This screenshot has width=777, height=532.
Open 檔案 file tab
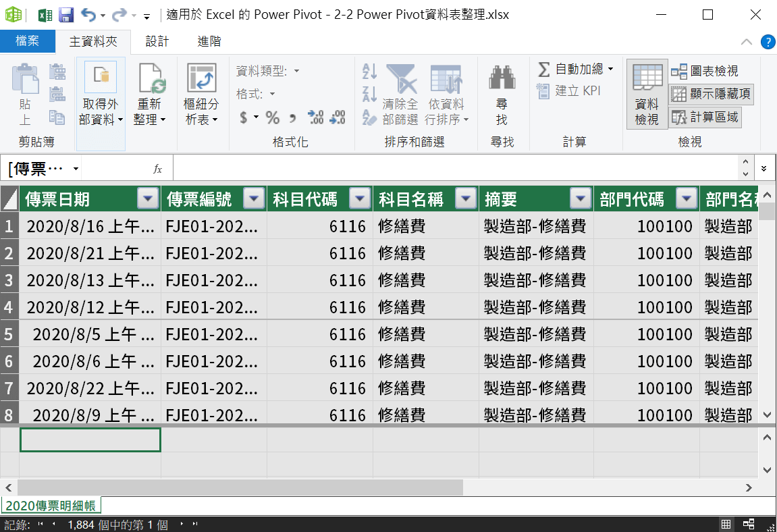(27, 41)
